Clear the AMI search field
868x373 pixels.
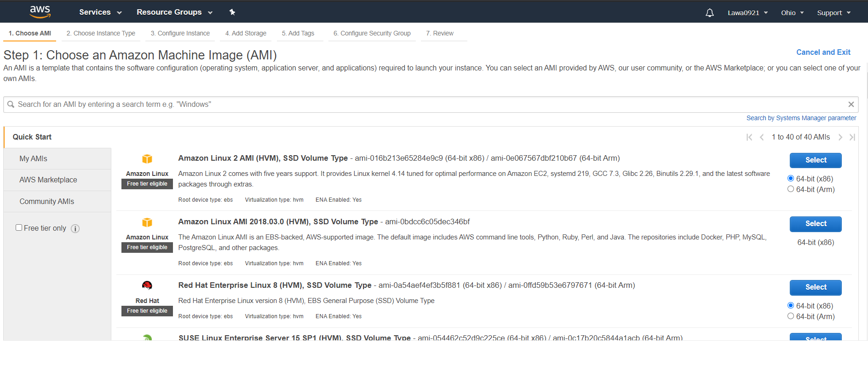pos(851,105)
